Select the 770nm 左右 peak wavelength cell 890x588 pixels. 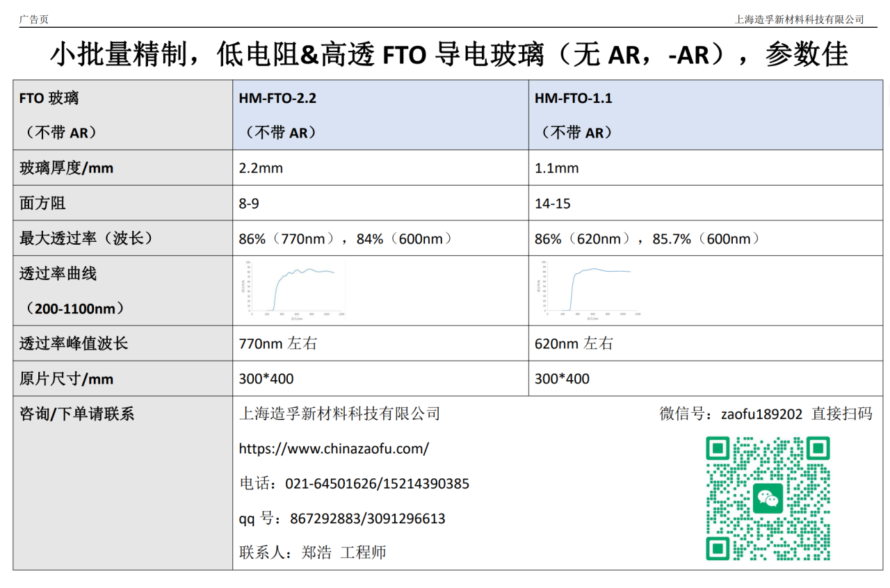pos(277,344)
